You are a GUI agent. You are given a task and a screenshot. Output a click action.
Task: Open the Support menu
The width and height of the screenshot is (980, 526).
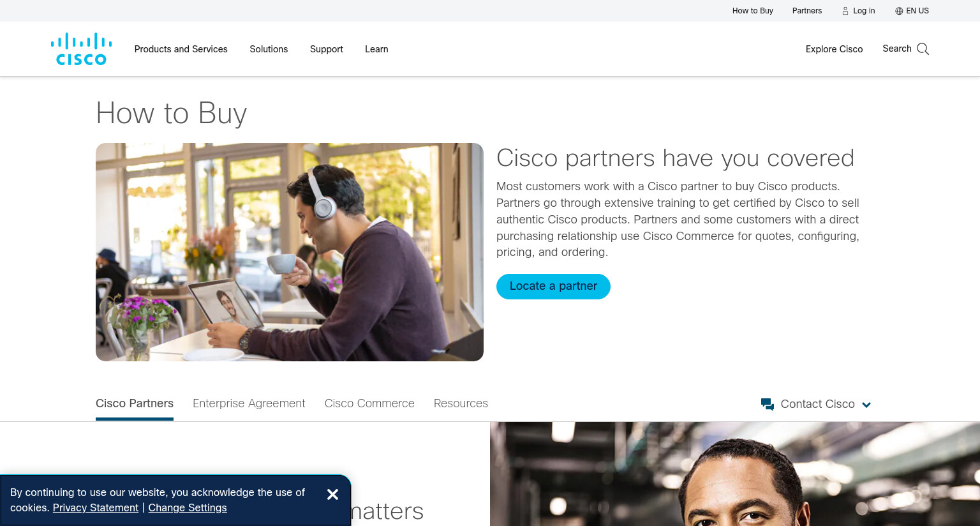click(x=327, y=49)
